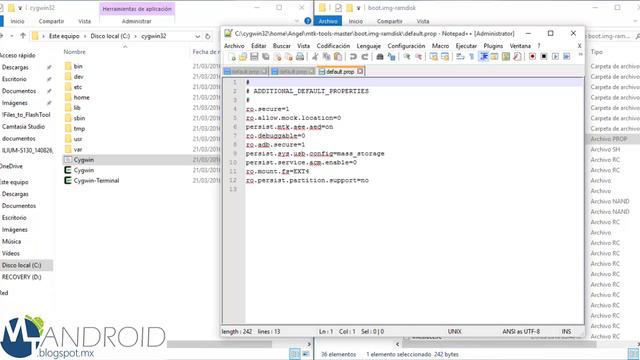Expand the Explorer address bar history dropdown
The width and height of the screenshot is (640, 360).
(x=198, y=36)
